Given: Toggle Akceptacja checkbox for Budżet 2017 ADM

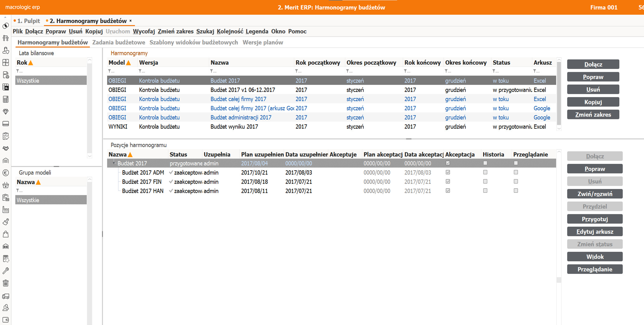Looking at the screenshot, I should [x=448, y=172].
